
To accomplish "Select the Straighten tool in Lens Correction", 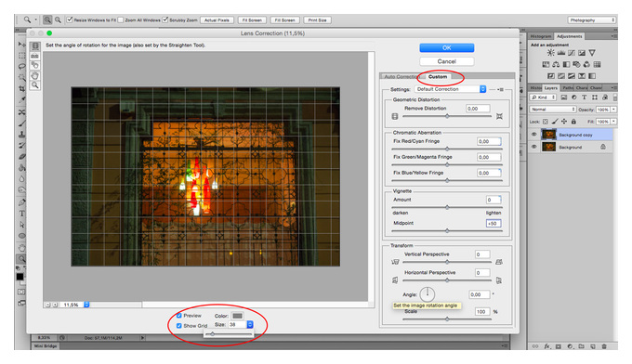I will pos(35,56).
